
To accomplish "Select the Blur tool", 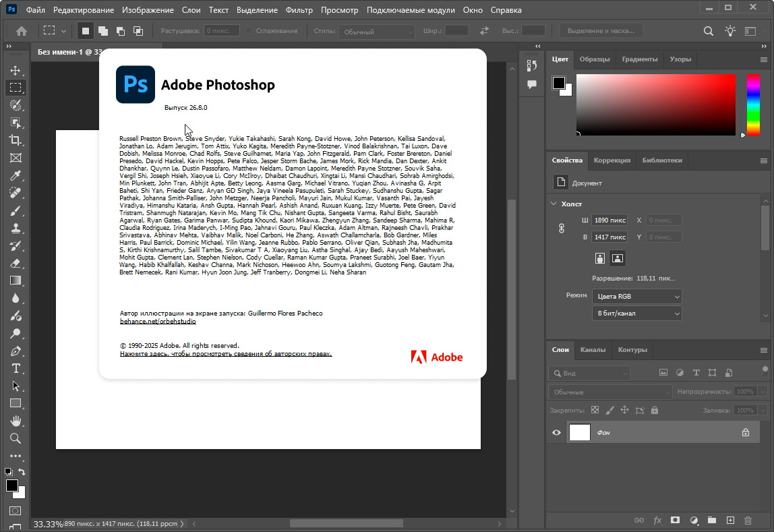I will click(16, 298).
